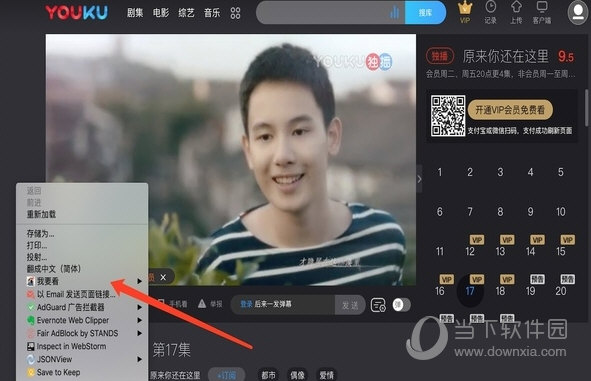Click the 登录 link in danmaku box
Viewport: 591px width, 381px height.
tap(246, 304)
